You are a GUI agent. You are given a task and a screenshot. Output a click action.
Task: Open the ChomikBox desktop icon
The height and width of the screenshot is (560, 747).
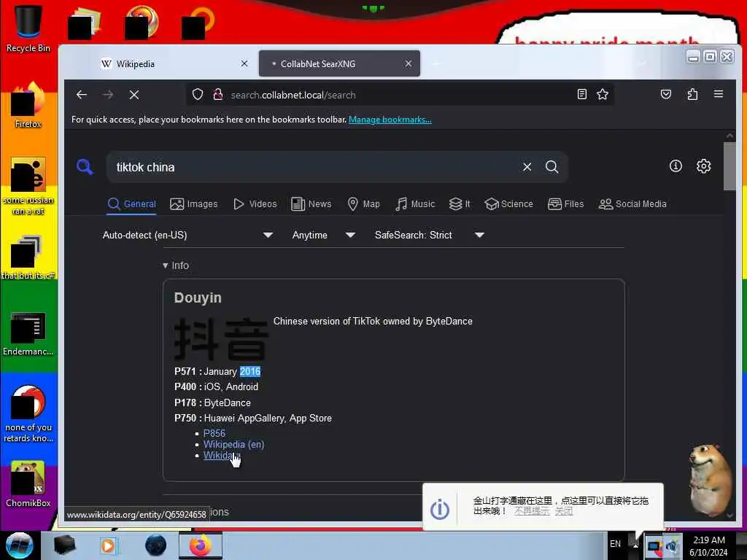tap(28, 484)
